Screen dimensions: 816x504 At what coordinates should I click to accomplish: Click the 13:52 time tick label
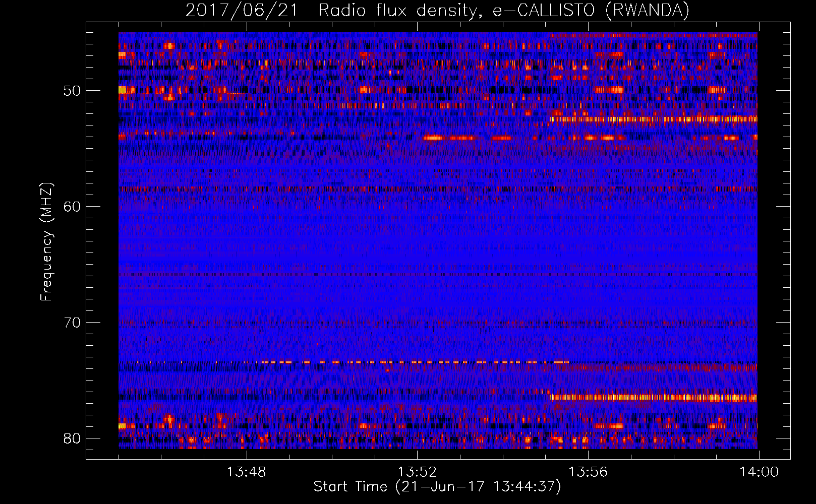pyautogui.click(x=417, y=472)
